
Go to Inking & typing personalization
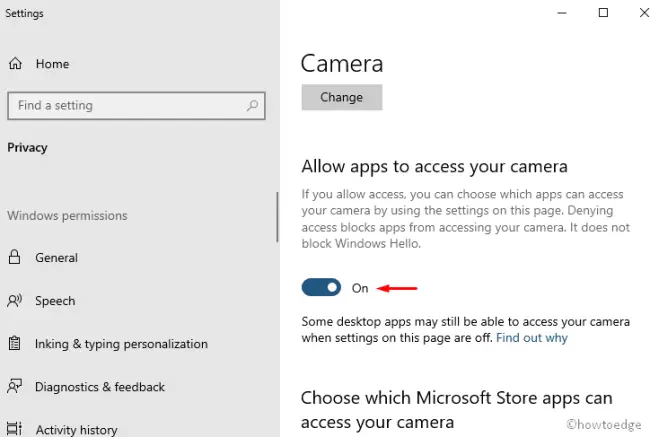click(121, 344)
